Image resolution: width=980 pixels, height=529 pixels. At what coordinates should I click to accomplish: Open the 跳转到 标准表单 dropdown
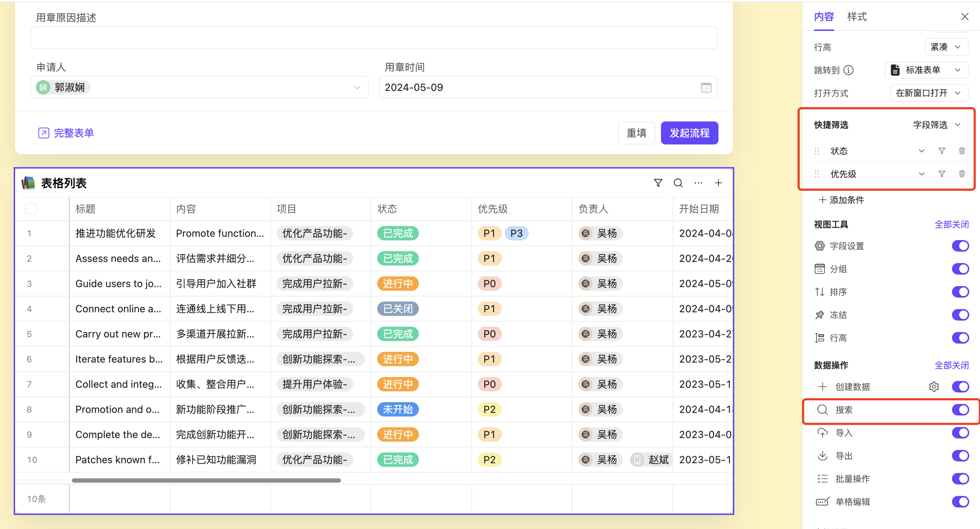point(926,70)
